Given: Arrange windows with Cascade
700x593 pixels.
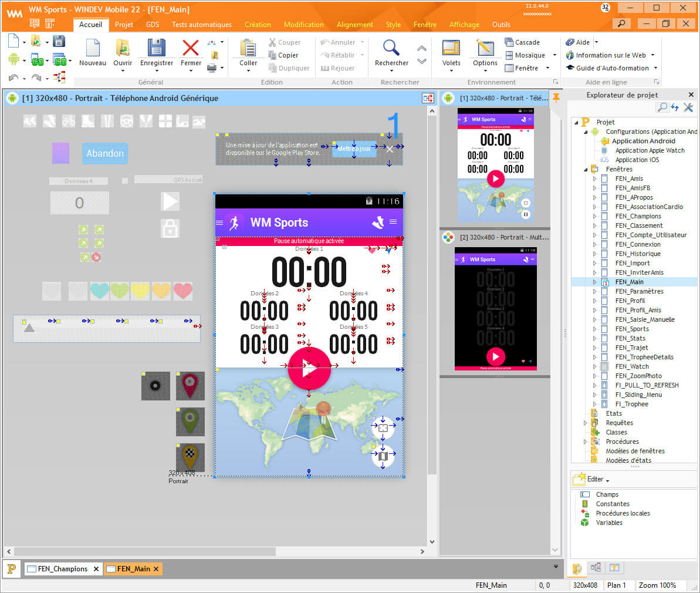Looking at the screenshot, I should point(522,42).
